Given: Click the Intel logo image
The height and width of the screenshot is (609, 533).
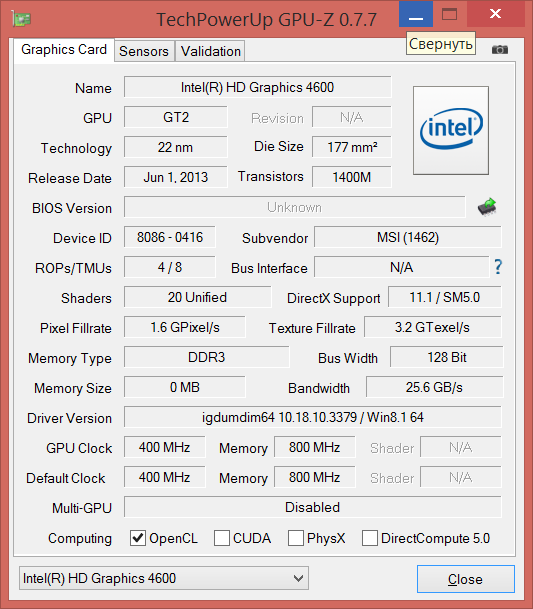Looking at the screenshot, I should tap(451, 130).
